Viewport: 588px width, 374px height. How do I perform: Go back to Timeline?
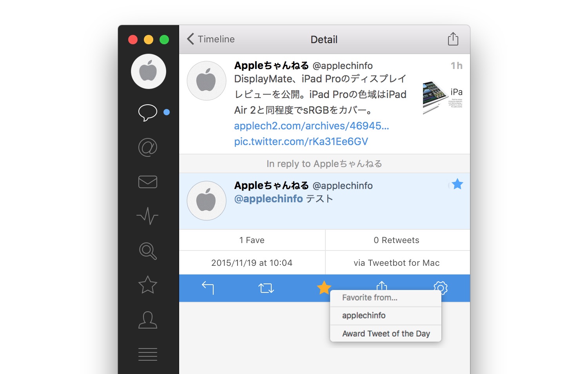211,39
